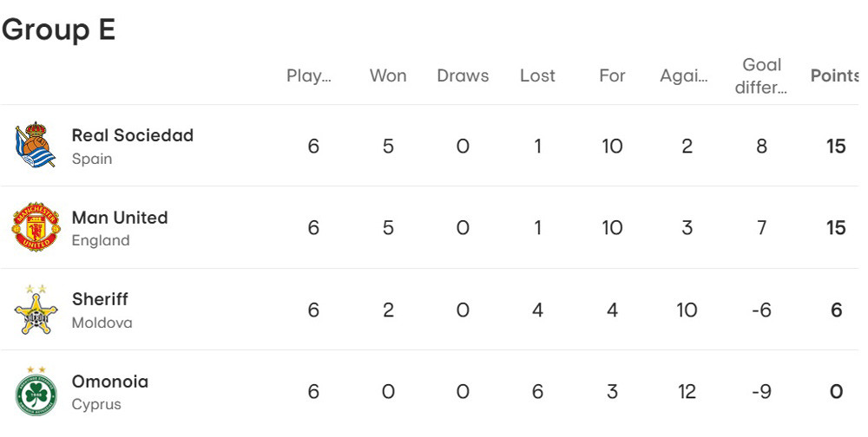Click the Real Sociedad club crest
868x437 pixels.
(36, 146)
